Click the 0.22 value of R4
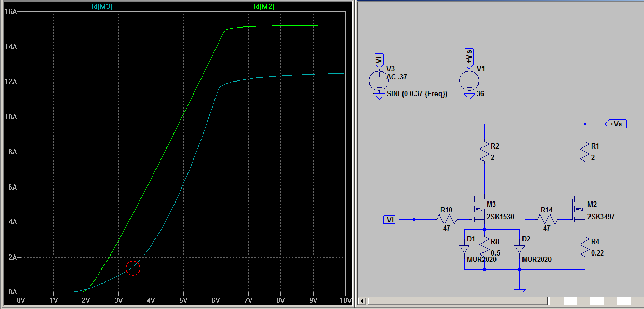This screenshot has height=309, width=644. pyautogui.click(x=599, y=253)
